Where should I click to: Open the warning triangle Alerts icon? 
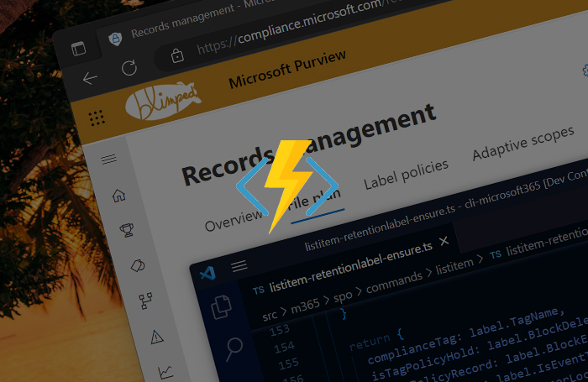[x=157, y=337]
